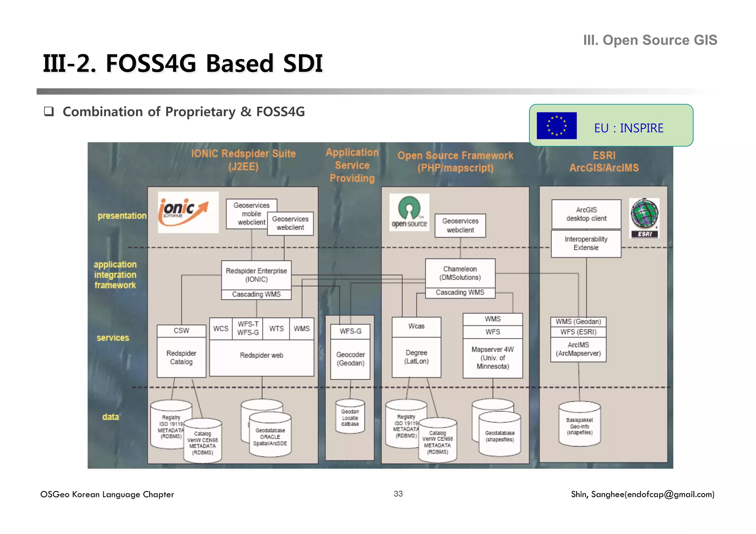Click the open source logo
Screen dimensions: 756x534
point(409,213)
